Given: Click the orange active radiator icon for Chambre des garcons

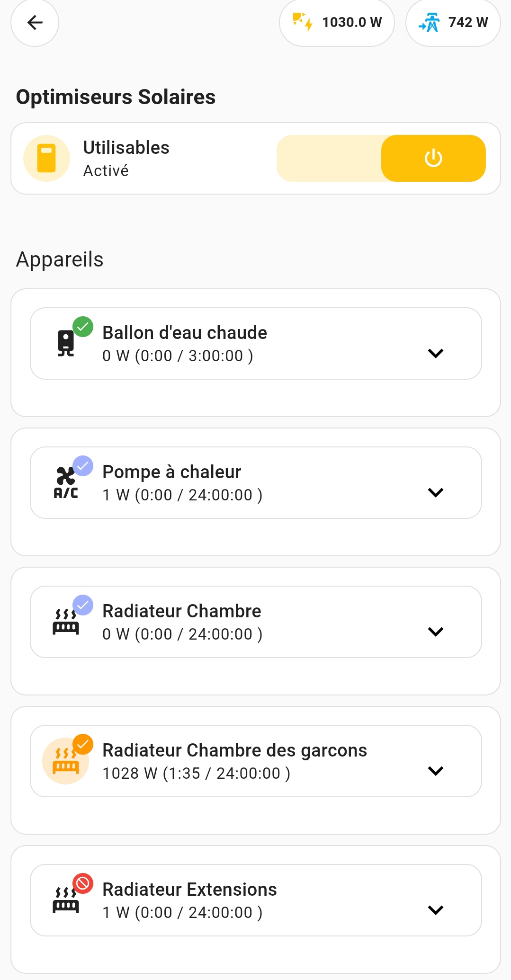Looking at the screenshot, I should [65, 761].
